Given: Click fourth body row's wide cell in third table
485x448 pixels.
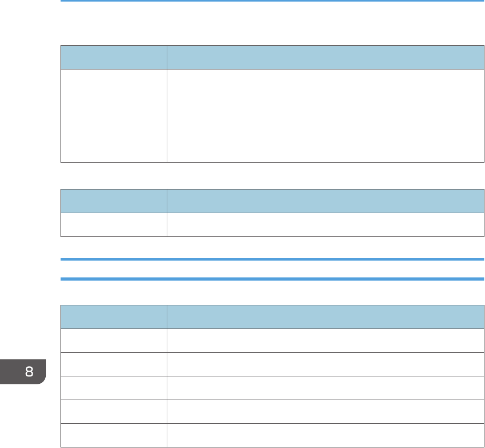Looking at the screenshot, I should pos(326,412).
